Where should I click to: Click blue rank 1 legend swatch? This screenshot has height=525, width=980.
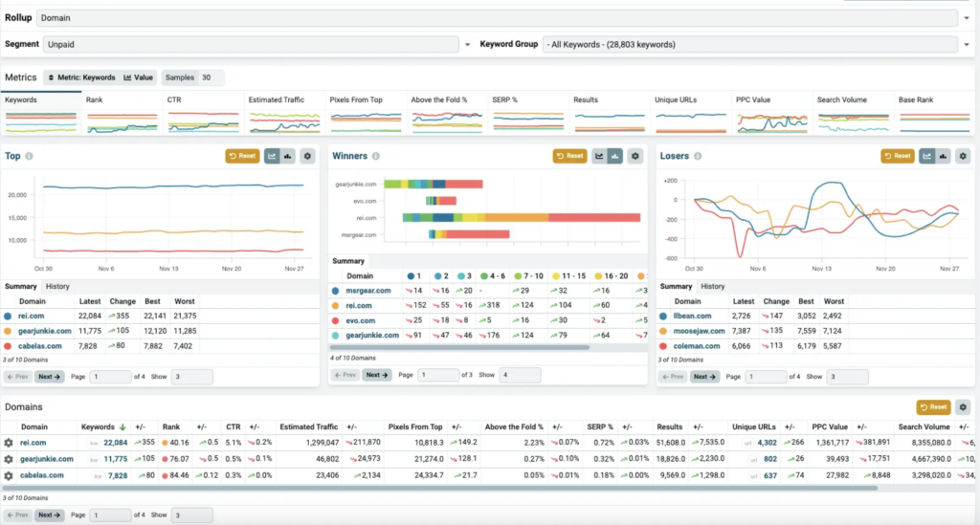[411, 276]
